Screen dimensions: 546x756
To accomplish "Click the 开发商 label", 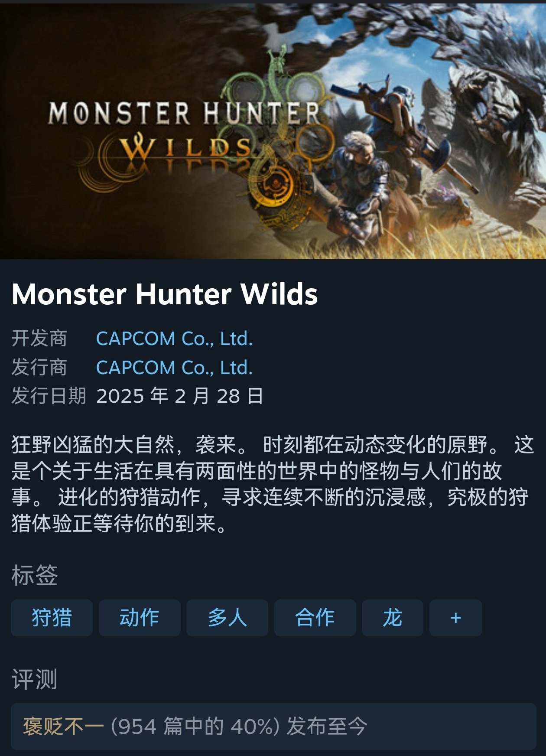I will click(39, 339).
